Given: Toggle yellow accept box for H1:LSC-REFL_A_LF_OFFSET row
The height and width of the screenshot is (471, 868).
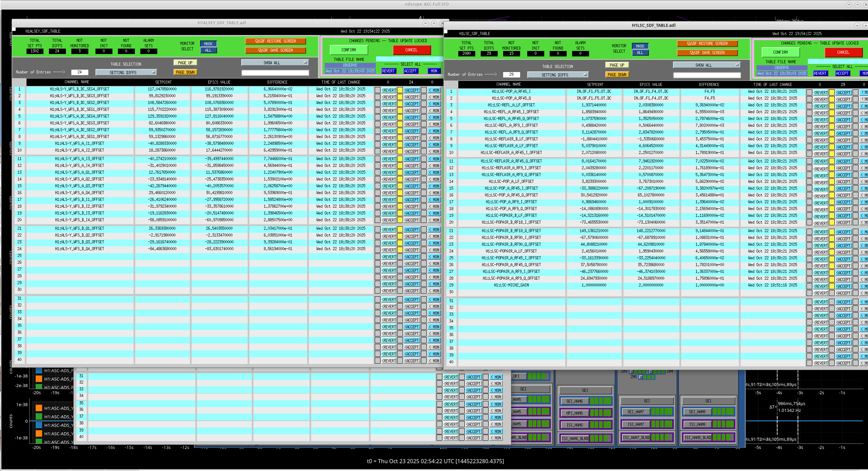Looking at the screenshot, I should pos(832,106).
